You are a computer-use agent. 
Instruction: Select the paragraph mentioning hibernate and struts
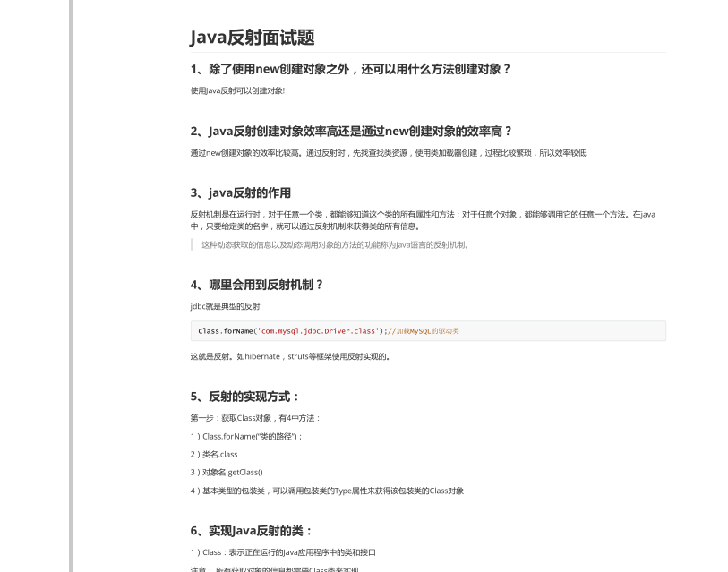(x=288, y=355)
